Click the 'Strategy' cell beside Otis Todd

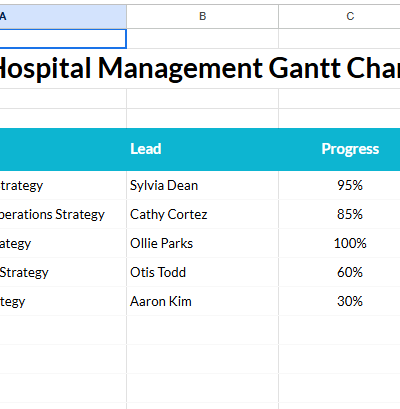point(63,272)
